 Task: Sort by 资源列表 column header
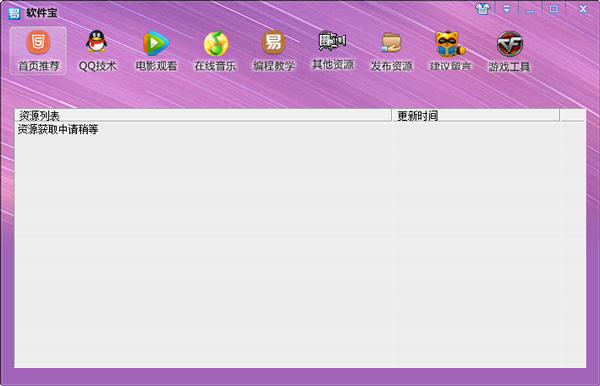click(x=203, y=116)
